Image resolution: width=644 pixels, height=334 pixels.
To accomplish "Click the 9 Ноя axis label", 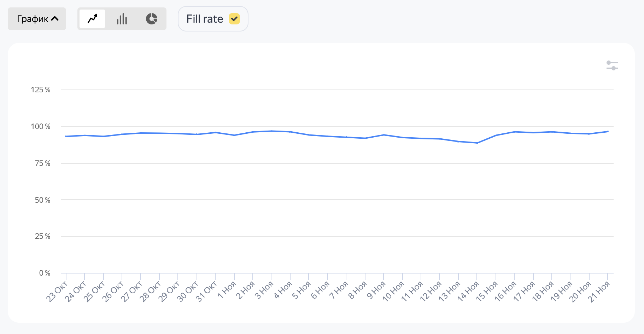I will (376, 290).
